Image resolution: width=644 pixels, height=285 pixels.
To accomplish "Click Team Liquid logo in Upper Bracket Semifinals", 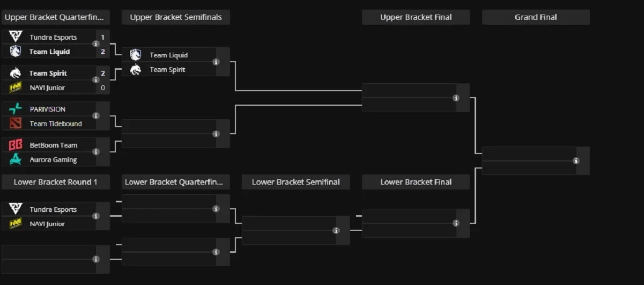I will pyautogui.click(x=136, y=55).
